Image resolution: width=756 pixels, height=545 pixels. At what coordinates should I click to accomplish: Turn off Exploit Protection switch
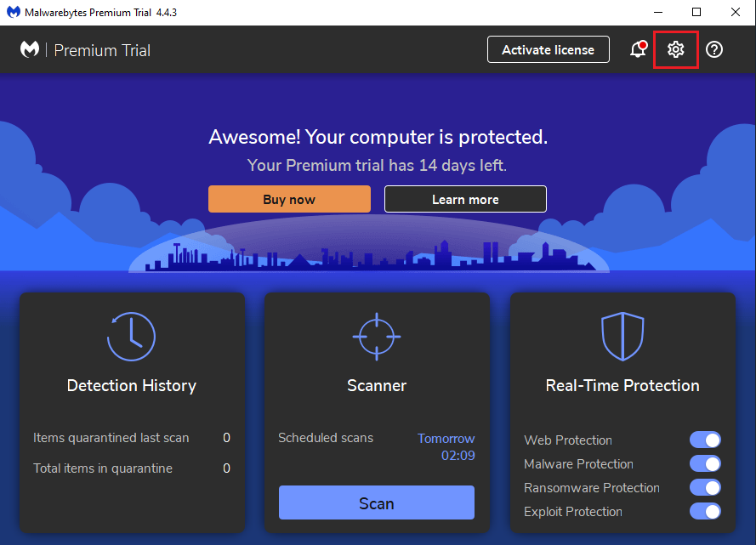tap(705, 511)
